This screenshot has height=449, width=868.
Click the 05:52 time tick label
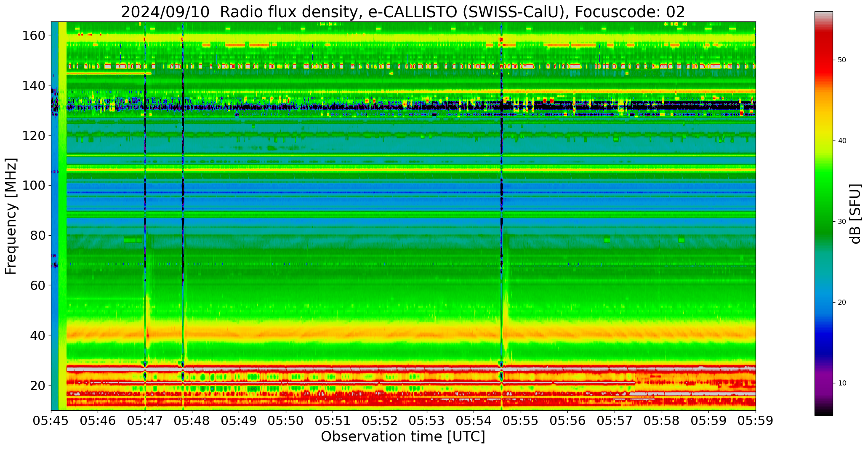tap(380, 420)
